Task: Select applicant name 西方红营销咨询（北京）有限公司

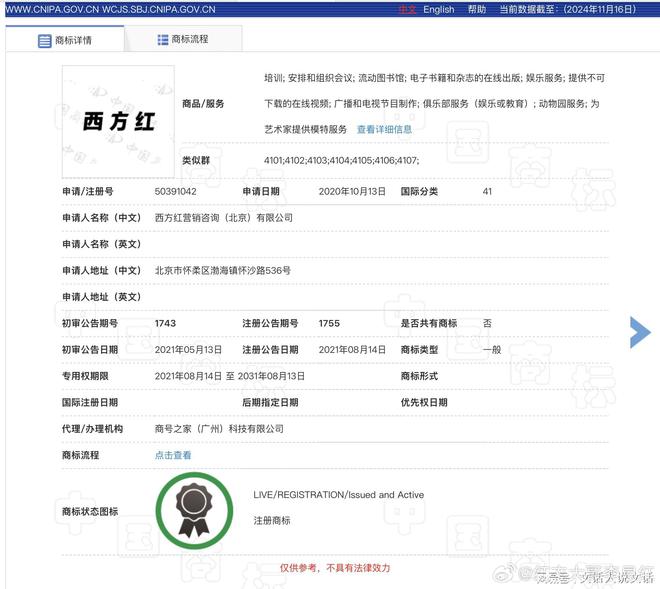Action: pyautogui.click(x=224, y=218)
